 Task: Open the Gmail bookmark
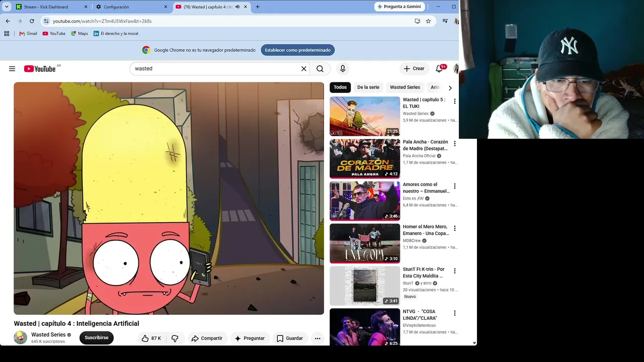point(28,34)
